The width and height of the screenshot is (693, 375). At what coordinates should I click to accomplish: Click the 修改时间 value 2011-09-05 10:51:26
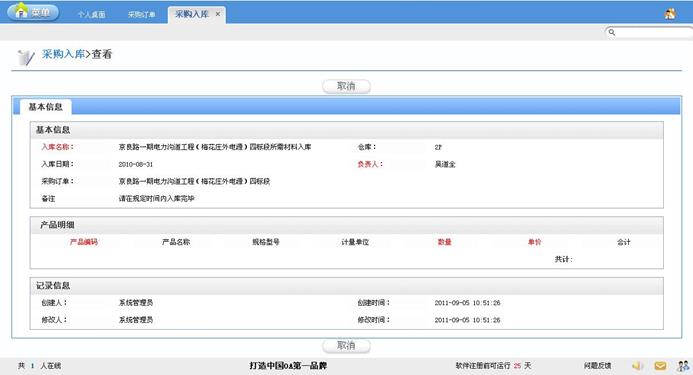point(467,320)
